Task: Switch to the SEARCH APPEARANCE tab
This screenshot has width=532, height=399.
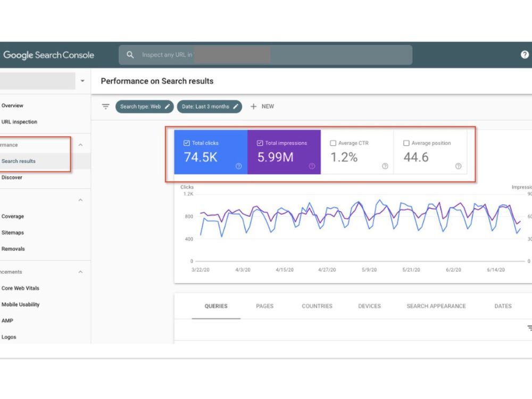Action: pos(436,306)
